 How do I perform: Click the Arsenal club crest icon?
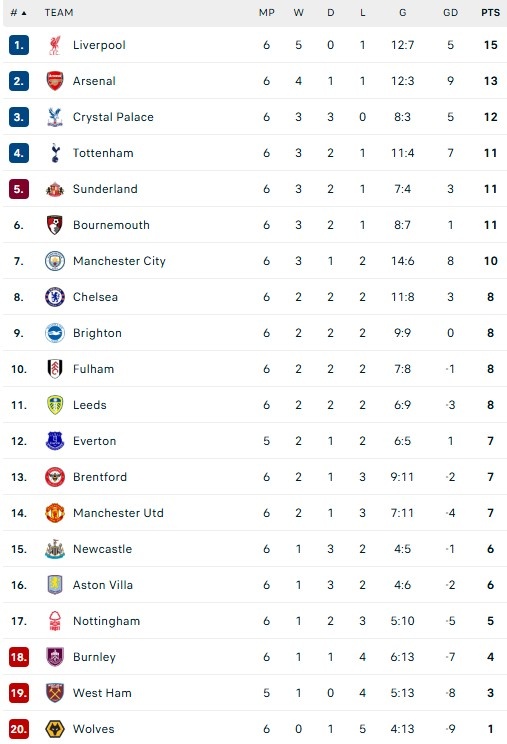click(55, 81)
